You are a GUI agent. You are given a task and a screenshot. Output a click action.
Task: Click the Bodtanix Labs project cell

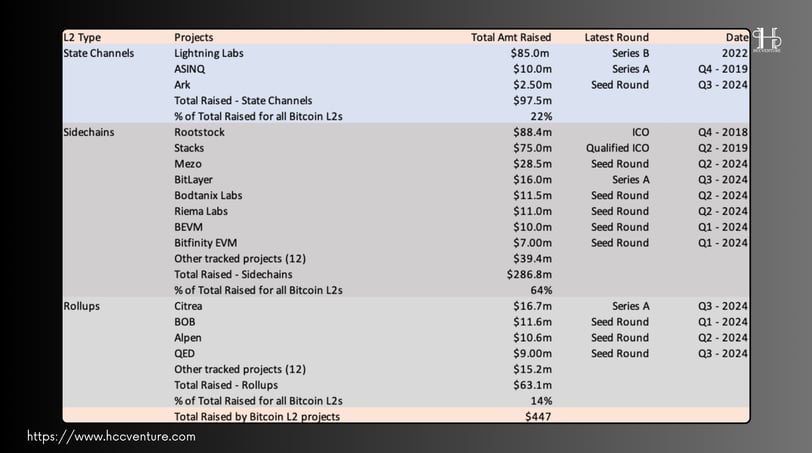coord(208,195)
